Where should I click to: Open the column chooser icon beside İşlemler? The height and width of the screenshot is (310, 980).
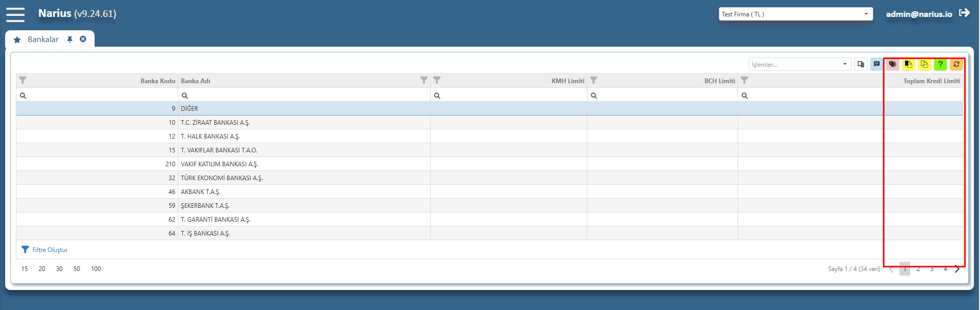pyautogui.click(x=861, y=64)
